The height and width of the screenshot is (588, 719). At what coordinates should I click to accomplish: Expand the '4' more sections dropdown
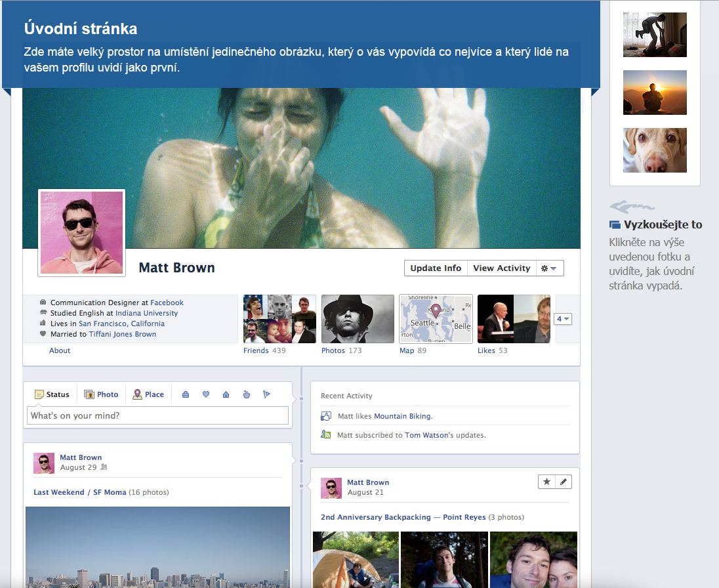563,319
